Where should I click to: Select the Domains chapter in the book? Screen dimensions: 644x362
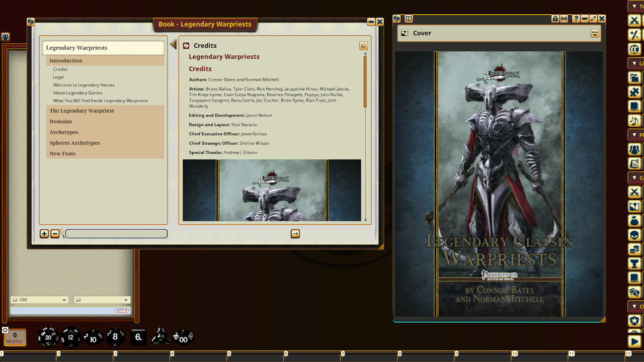(x=61, y=121)
